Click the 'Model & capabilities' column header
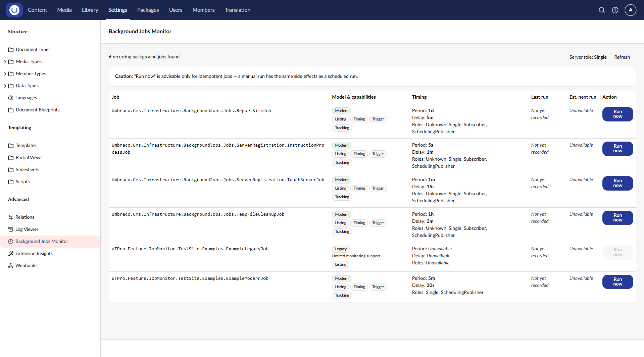Screen dimensions: 644x357 354,97
